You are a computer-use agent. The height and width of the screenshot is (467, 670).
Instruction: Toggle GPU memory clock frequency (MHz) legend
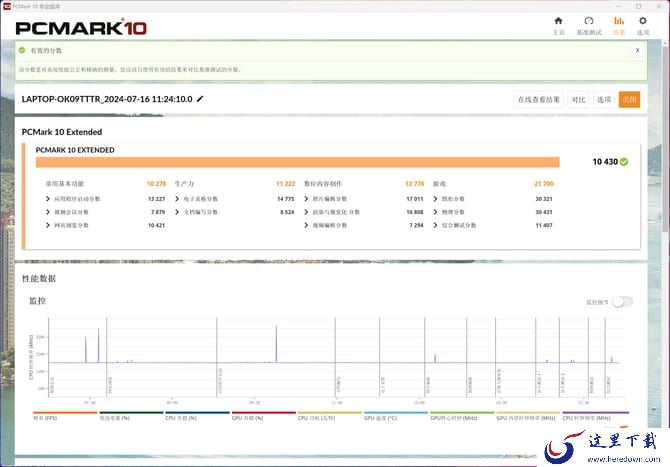point(526,418)
